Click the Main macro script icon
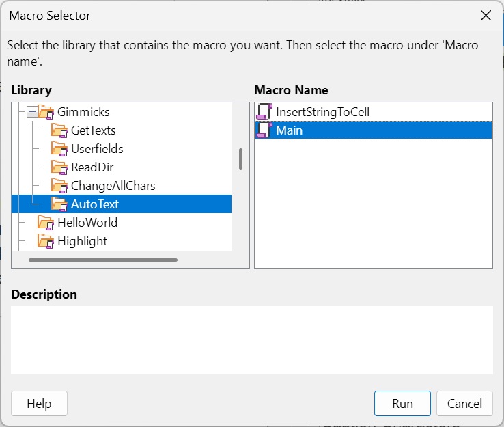This screenshot has width=504, height=427. 264,130
